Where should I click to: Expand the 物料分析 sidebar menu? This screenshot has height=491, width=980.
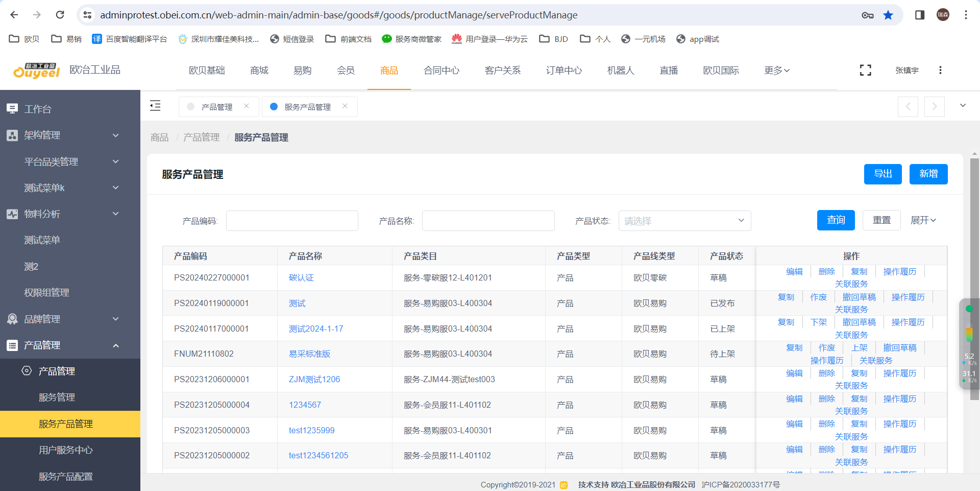[70, 214]
